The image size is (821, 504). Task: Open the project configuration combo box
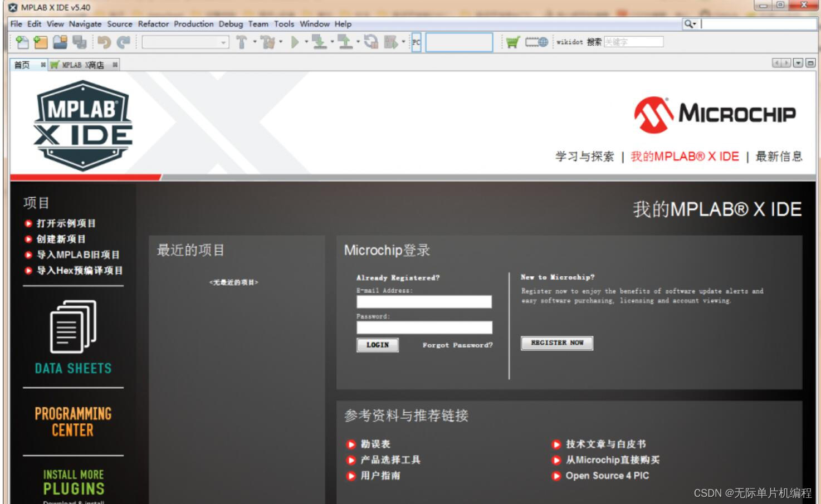(185, 42)
